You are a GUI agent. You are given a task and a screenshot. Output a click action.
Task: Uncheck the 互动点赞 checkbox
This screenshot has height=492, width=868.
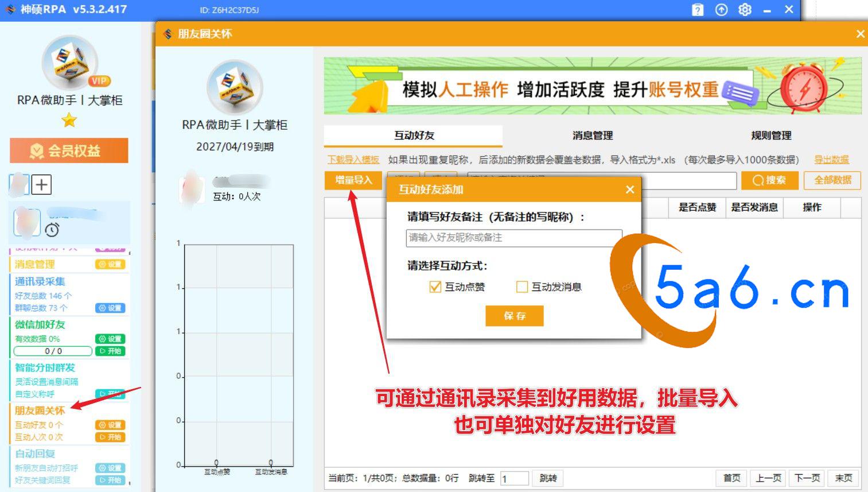(x=435, y=287)
